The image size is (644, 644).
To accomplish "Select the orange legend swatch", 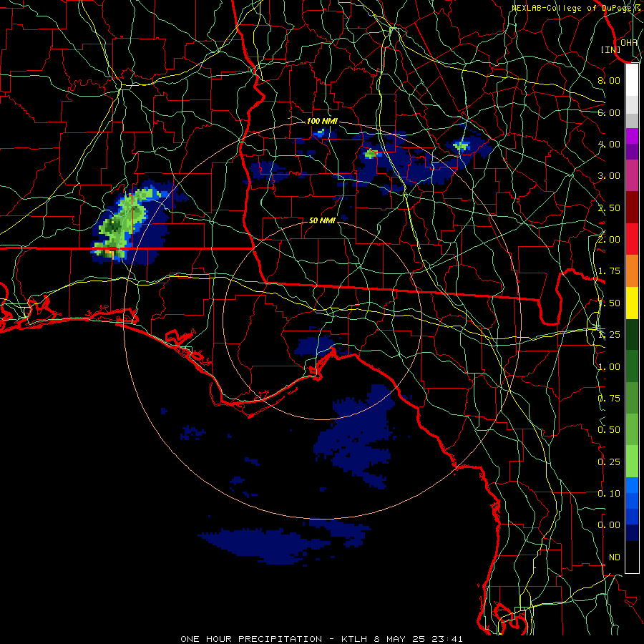I will (632, 271).
